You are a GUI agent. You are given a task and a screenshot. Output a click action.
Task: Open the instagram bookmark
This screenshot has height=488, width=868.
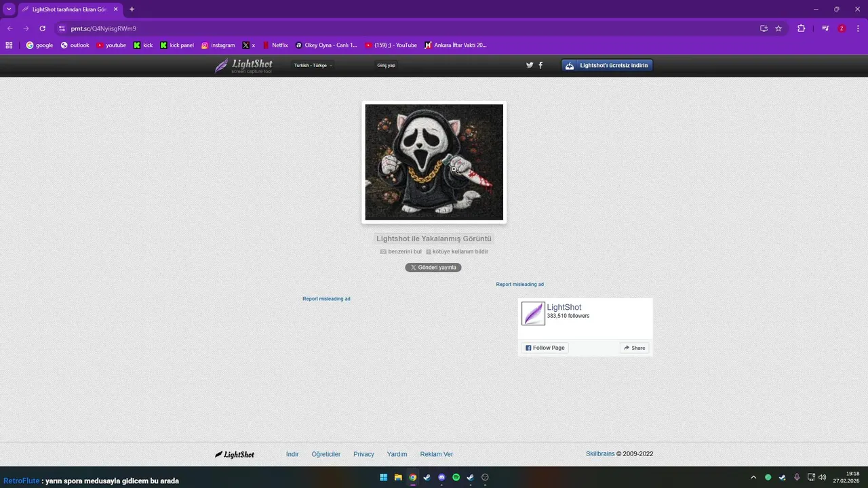tap(218, 45)
